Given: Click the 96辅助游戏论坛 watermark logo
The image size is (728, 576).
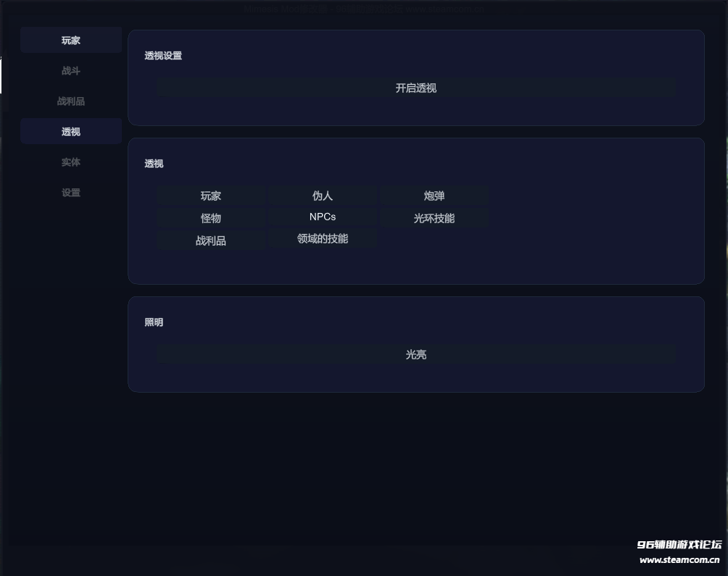Looking at the screenshot, I should (679, 545).
